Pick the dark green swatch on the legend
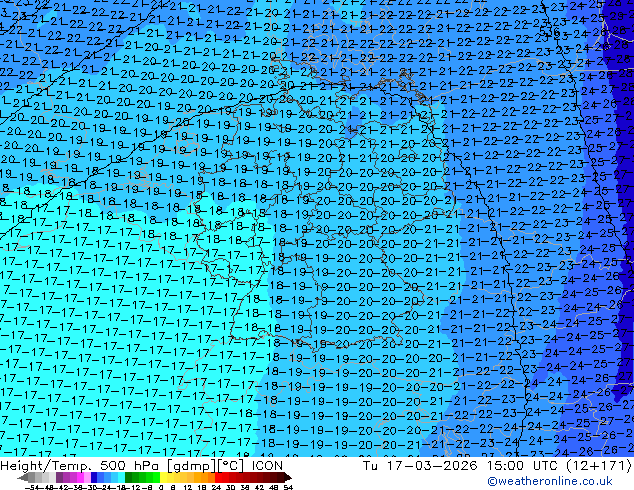The height and width of the screenshot is (490, 634). (129, 477)
